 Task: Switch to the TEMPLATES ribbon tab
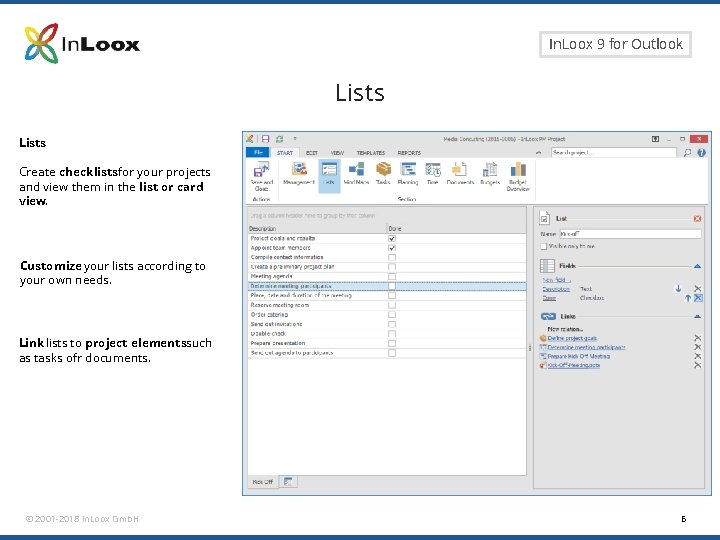pos(371,153)
